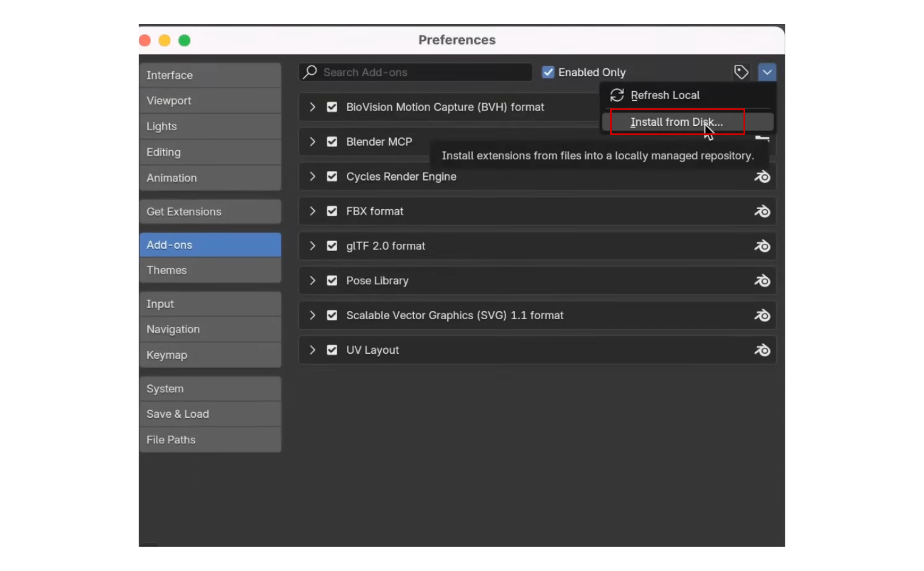Click Blender logo icon on Cycles Render Engine row

[762, 177]
